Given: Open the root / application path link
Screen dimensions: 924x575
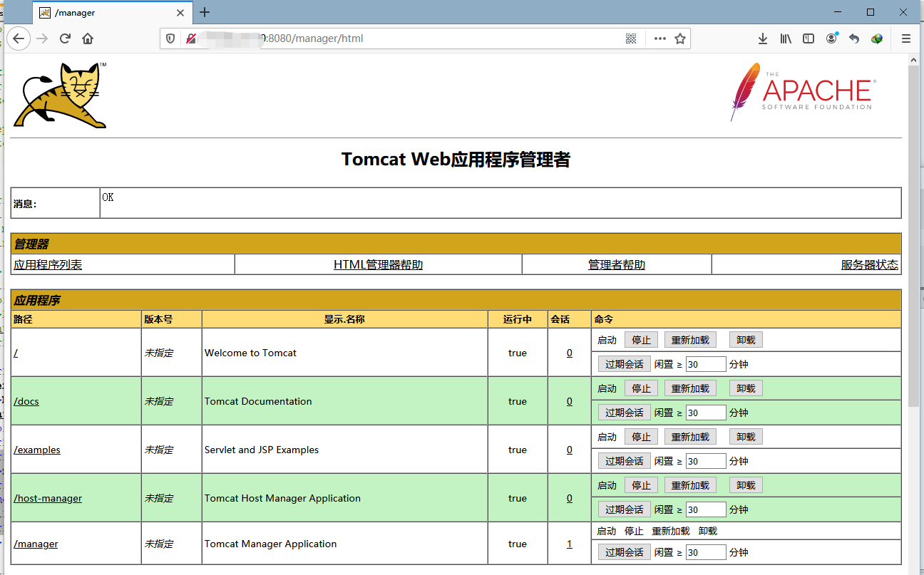Looking at the screenshot, I should (15, 353).
